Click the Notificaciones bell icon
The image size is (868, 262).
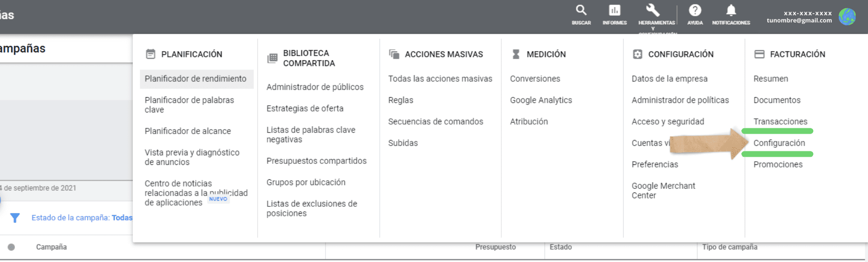(x=731, y=10)
